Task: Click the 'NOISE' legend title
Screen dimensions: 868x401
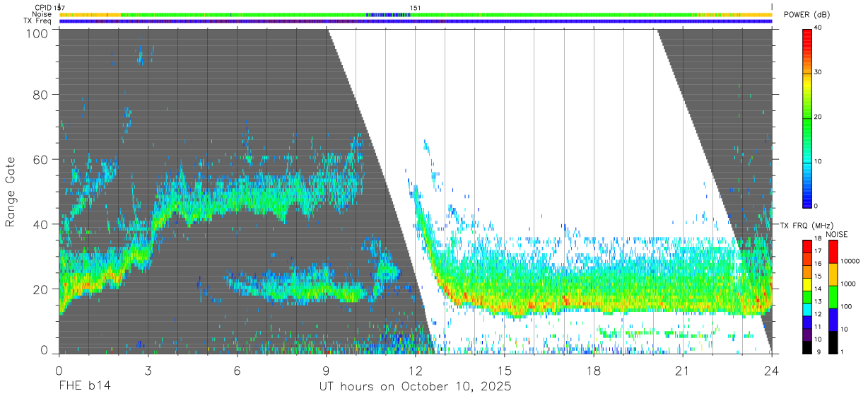Action: click(x=838, y=233)
